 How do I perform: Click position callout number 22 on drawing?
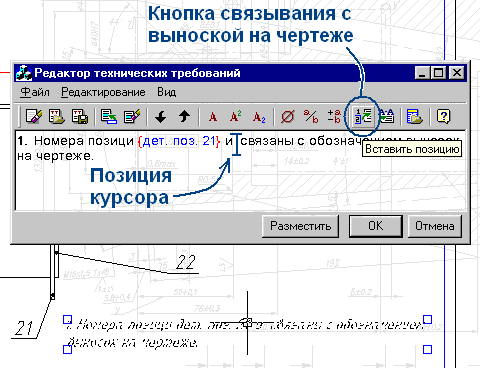[x=186, y=262]
